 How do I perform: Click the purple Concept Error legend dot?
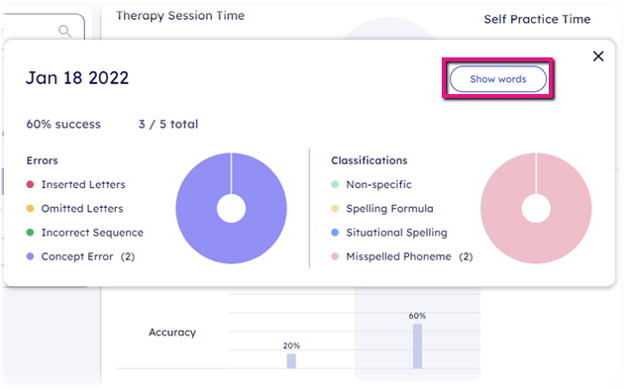[30, 256]
